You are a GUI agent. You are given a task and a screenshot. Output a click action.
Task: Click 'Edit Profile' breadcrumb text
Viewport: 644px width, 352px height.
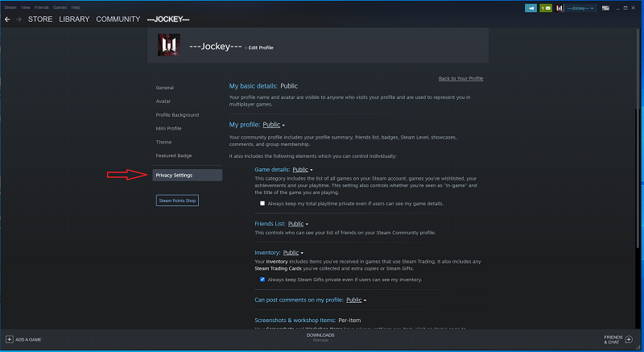coord(261,48)
